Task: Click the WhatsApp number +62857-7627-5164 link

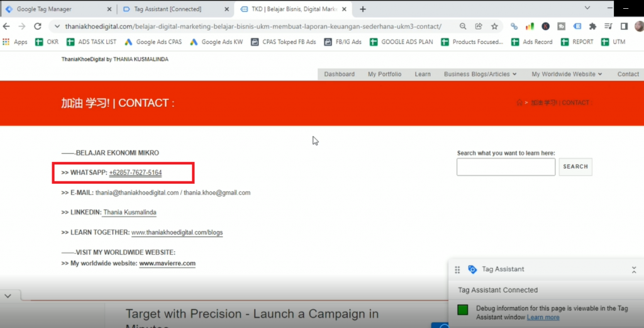Action: (x=135, y=172)
